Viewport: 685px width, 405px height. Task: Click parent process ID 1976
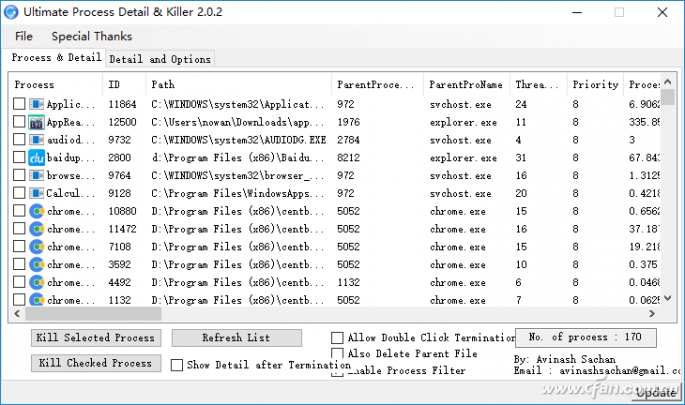[x=348, y=122]
